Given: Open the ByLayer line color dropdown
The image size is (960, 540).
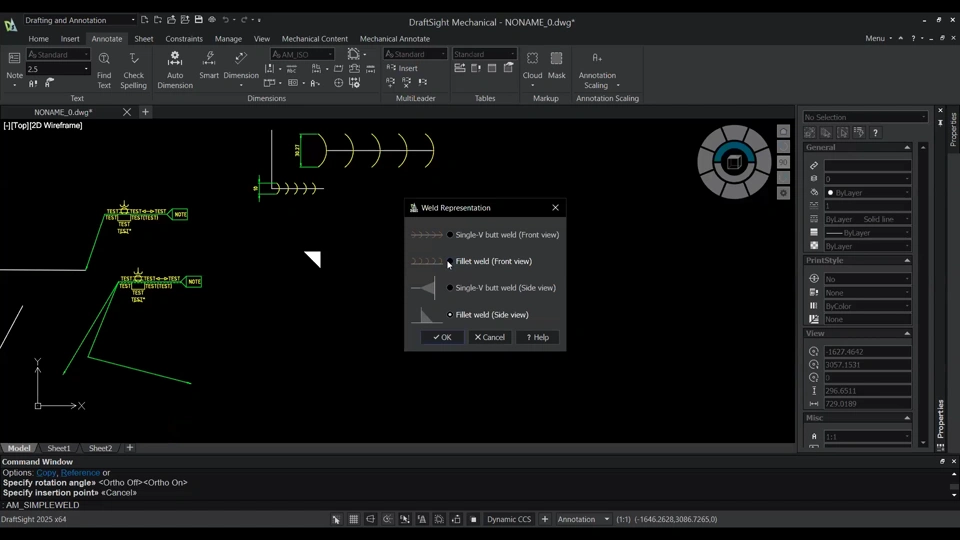Looking at the screenshot, I should 868,192.
